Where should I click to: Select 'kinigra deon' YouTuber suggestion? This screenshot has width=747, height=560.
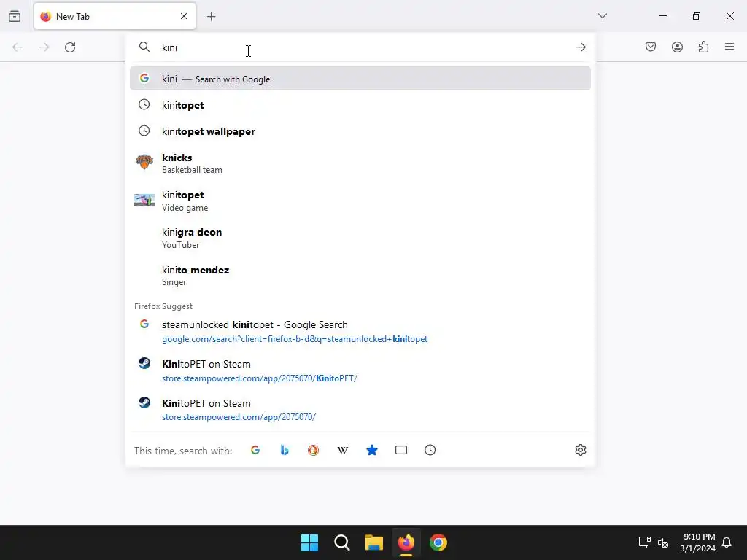click(360, 238)
